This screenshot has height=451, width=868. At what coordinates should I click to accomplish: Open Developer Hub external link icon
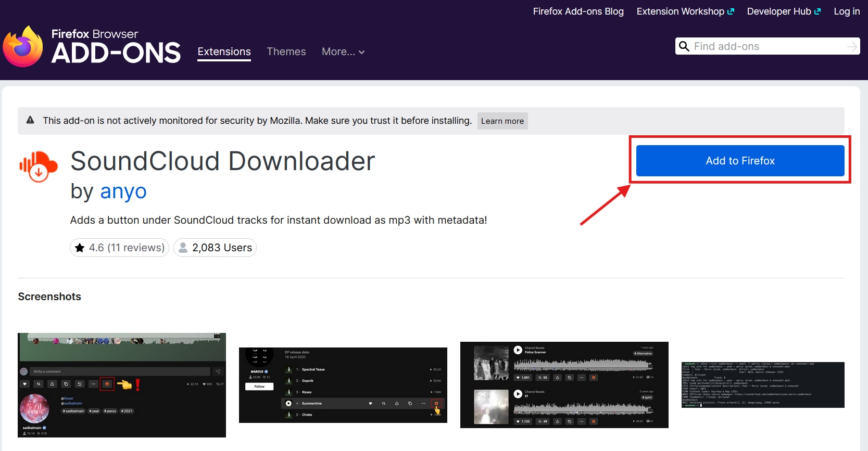(x=817, y=11)
